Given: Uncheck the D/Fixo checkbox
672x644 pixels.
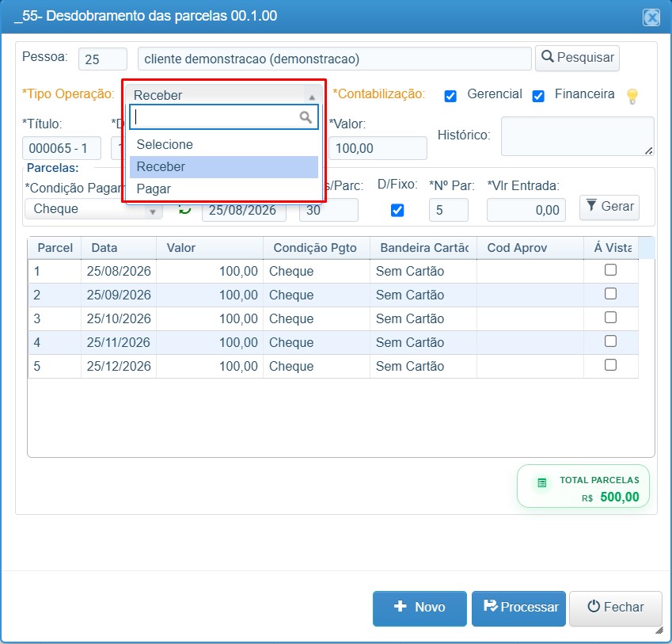Looking at the screenshot, I should [x=397, y=210].
